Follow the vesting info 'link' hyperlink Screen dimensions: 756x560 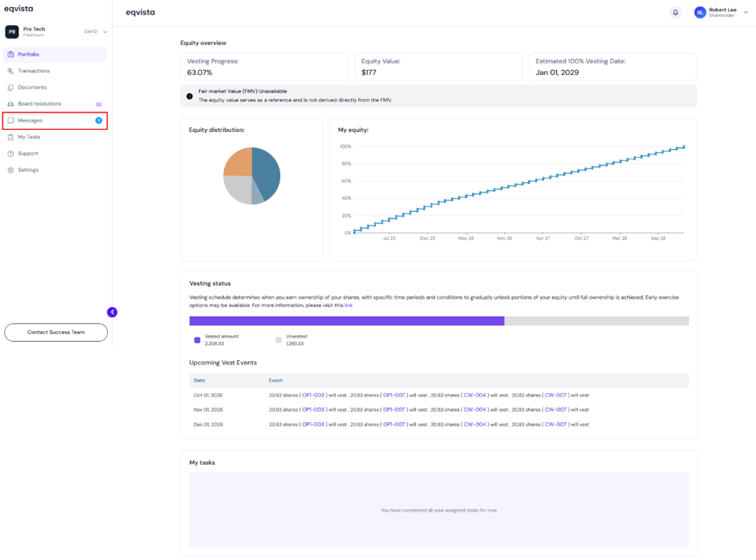[349, 305]
